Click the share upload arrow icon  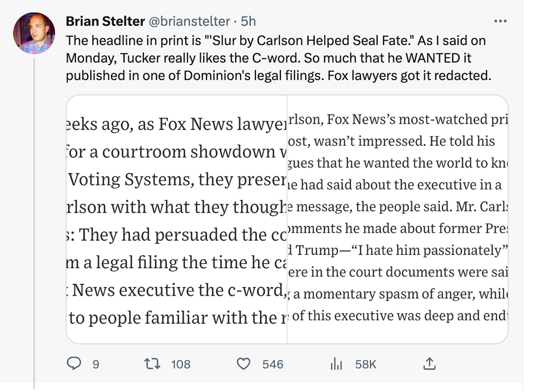click(430, 364)
